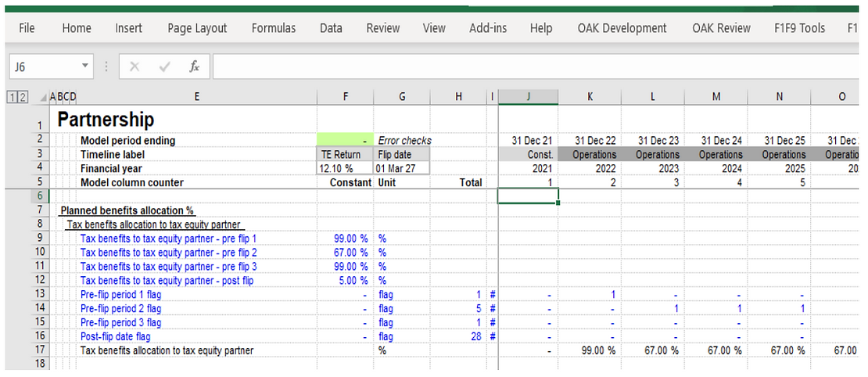Open the Page Layout ribbon tab
This screenshot has width=868, height=377.
click(197, 28)
